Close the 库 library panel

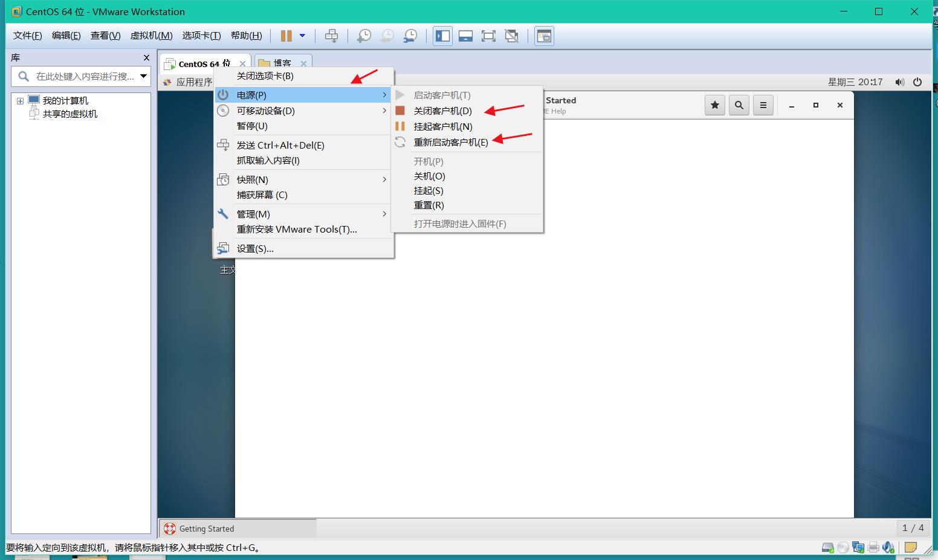click(x=146, y=57)
